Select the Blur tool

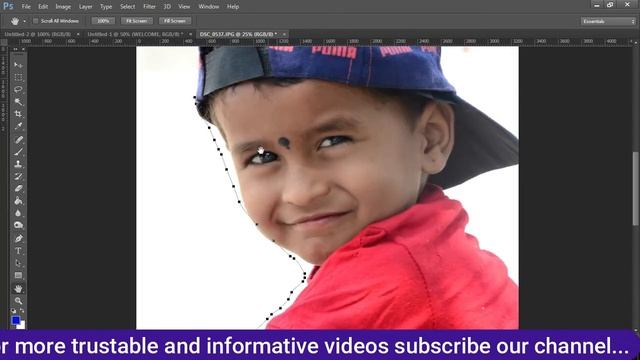18,213
